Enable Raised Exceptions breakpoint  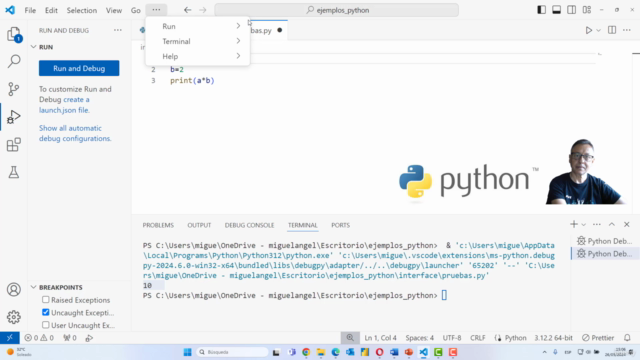(46, 300)
